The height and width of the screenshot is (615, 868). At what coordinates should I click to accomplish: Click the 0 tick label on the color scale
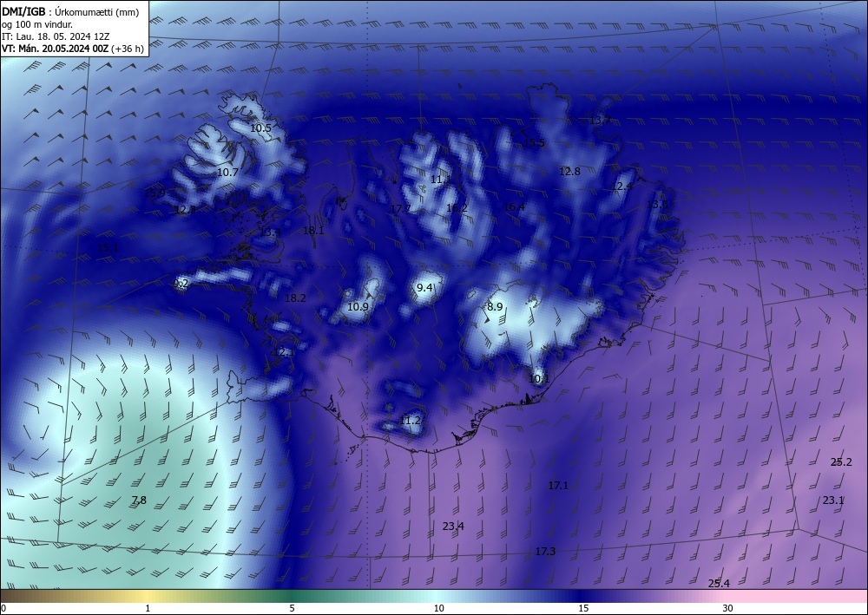click(3, 608)
